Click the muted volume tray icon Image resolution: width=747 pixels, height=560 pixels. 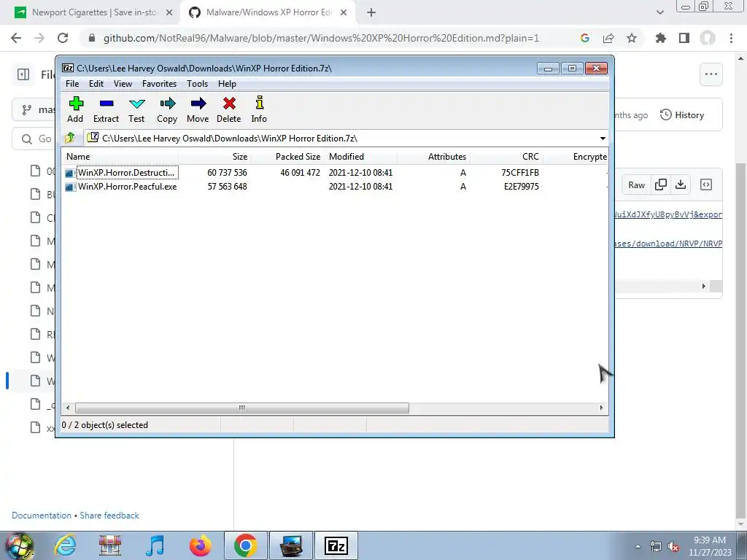click(673, 547)
